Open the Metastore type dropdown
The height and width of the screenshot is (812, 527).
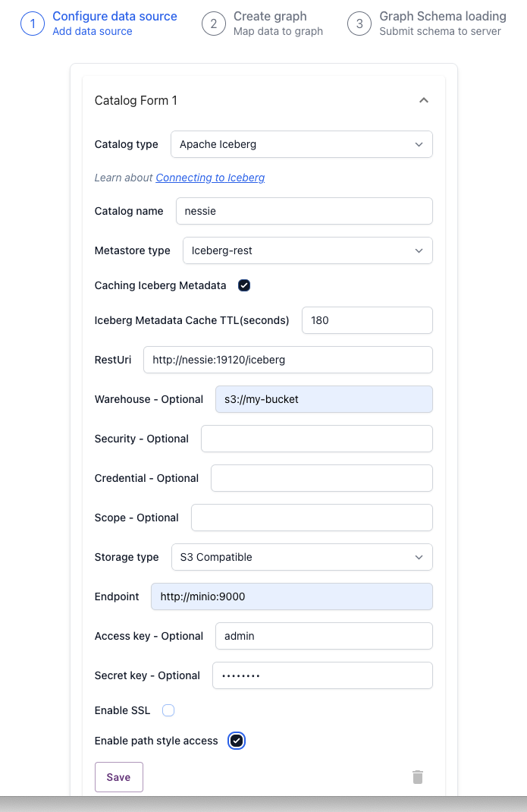[308, 250]
